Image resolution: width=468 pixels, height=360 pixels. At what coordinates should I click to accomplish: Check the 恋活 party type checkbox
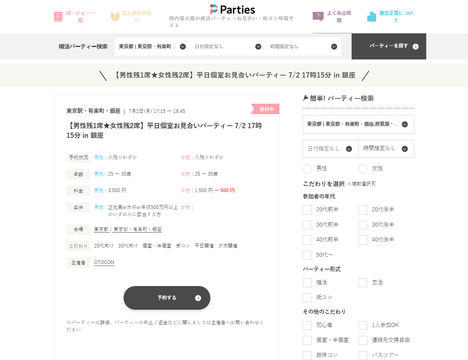(x=363, y=283)
